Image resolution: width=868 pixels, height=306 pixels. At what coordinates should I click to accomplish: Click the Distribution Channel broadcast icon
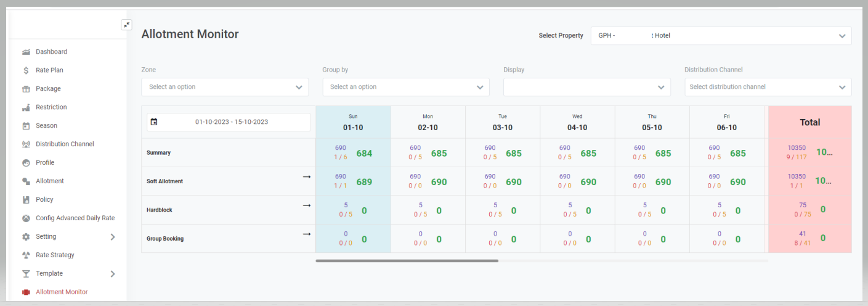point(26,144)
